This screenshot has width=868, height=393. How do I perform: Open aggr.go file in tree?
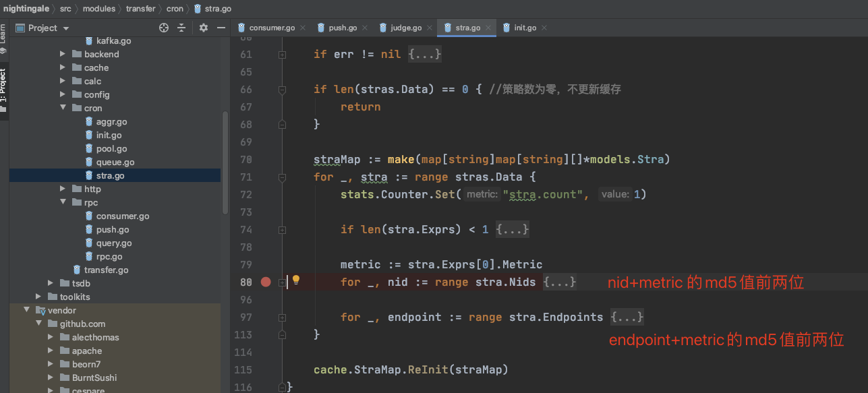[111, 121]
